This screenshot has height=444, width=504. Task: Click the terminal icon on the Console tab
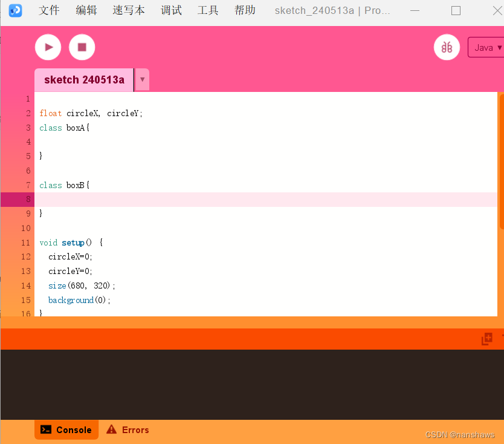[x=46, y=429]
